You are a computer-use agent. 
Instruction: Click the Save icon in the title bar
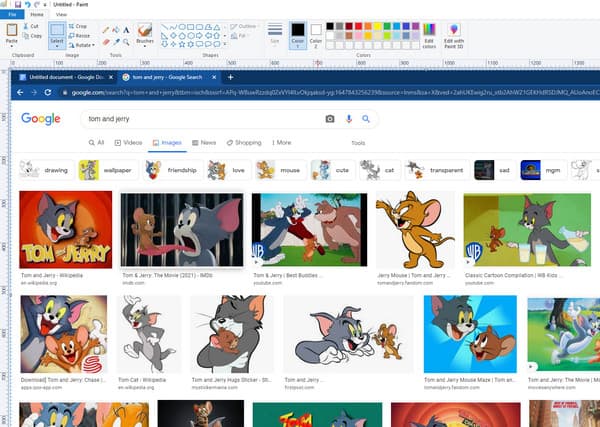(18, 5)
